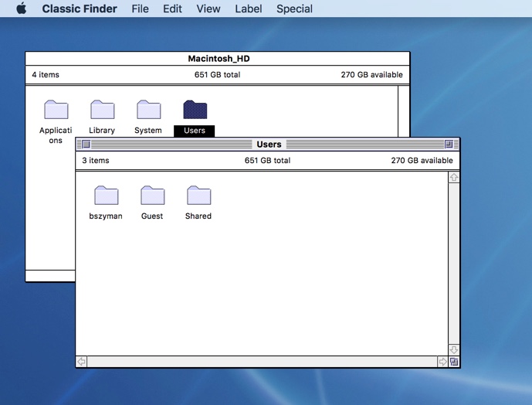Click the right scroll arrow in Users window
This screenshot has height=405, width=532.
coord(442,362)
